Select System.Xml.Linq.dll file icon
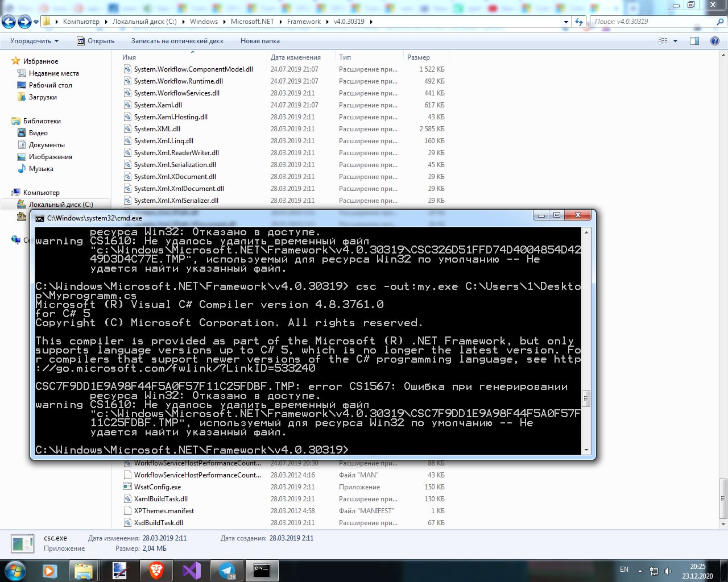The height and width of the screenshot is (582, 728). click(x=128, y=141)
